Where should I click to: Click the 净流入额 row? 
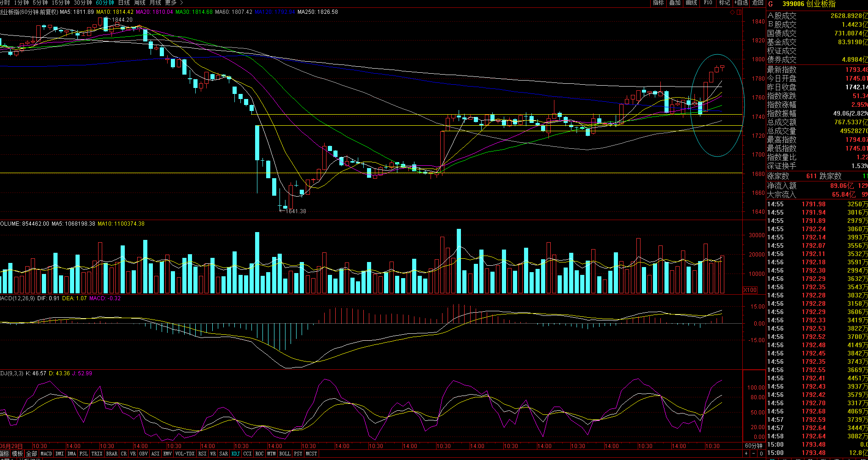817,186
